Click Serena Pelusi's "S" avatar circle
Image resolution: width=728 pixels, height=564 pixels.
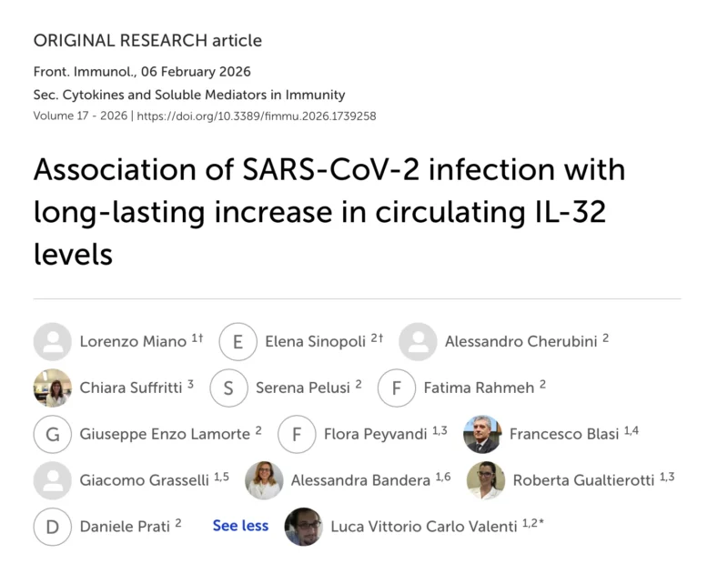[228, 388]
